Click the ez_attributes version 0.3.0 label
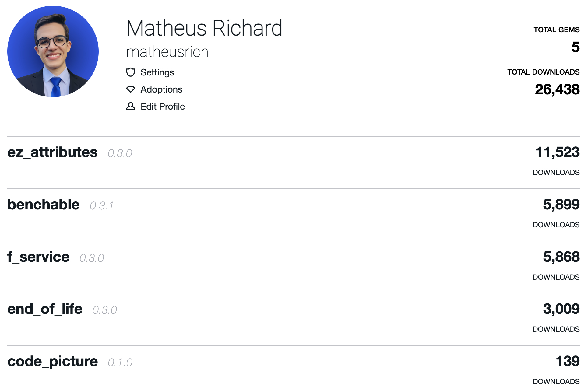584x392 pixels. tap(120, 153)
